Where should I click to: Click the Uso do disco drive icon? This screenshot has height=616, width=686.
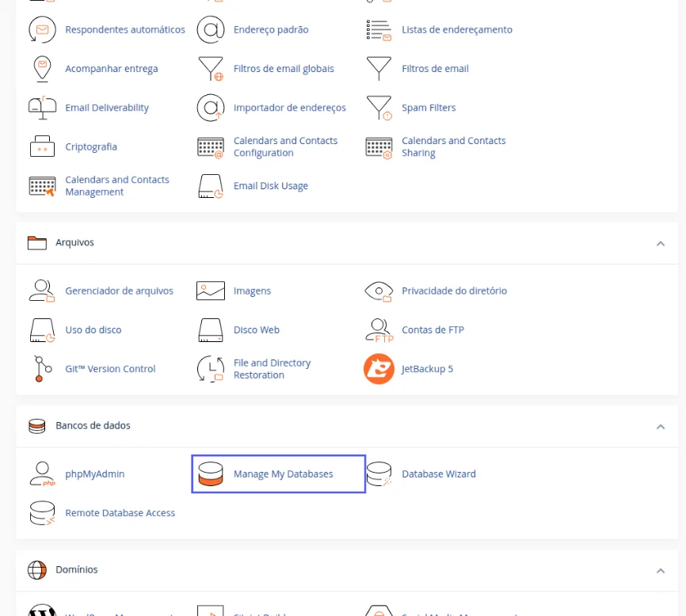point(42,330)
